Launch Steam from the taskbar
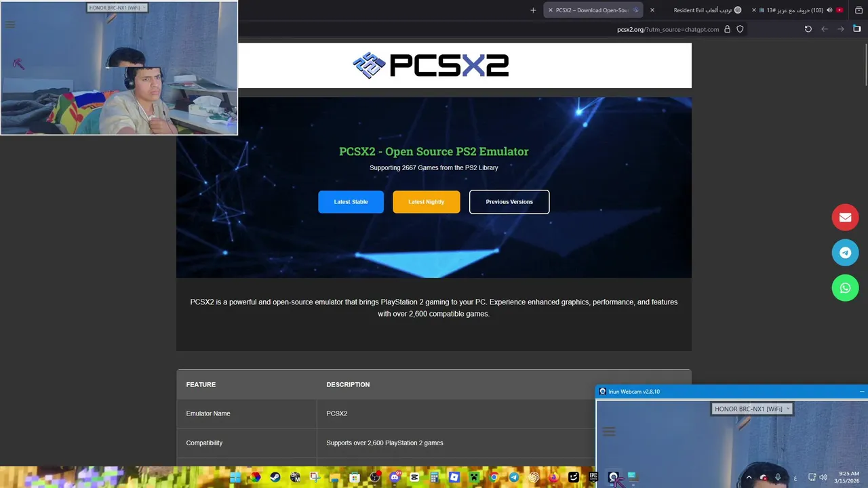 pyautogui.click(x=275, y=478)
